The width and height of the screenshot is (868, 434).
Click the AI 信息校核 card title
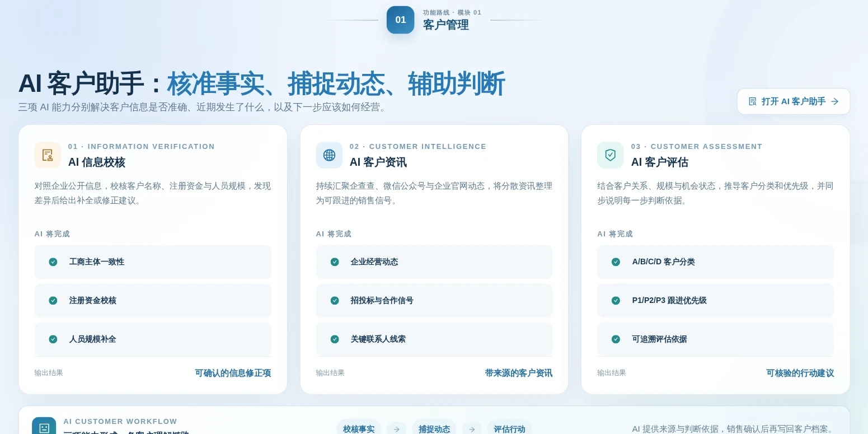tap(97, 162)
